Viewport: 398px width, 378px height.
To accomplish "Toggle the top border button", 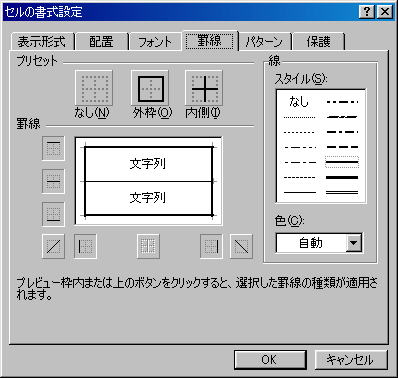I will tap(53, 148).
